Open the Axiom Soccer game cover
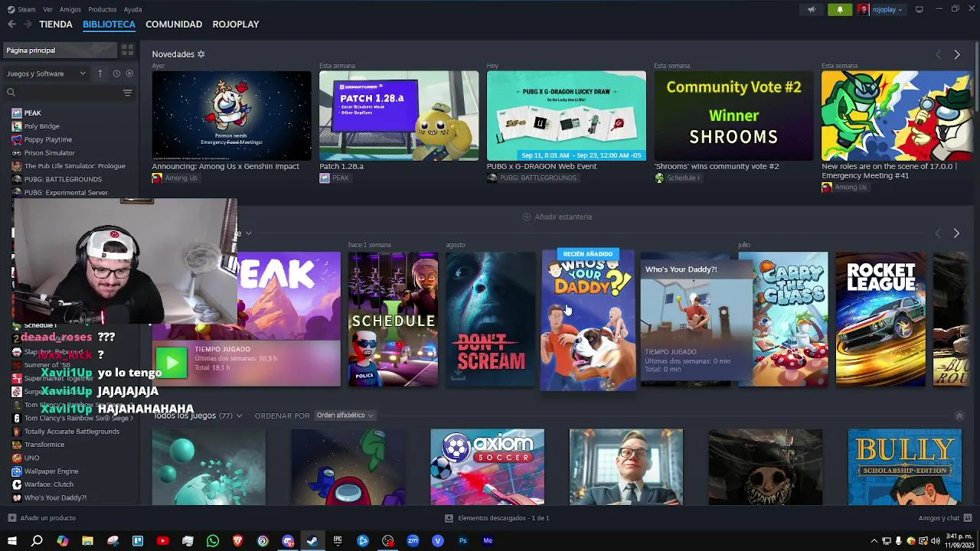 [487, 467]
